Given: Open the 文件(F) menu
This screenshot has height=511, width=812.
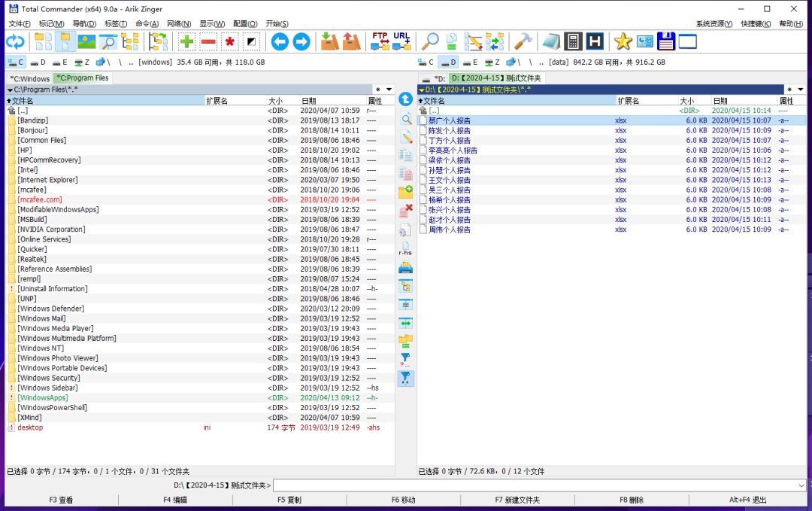Looking at the screenshot, I should 20,24.
